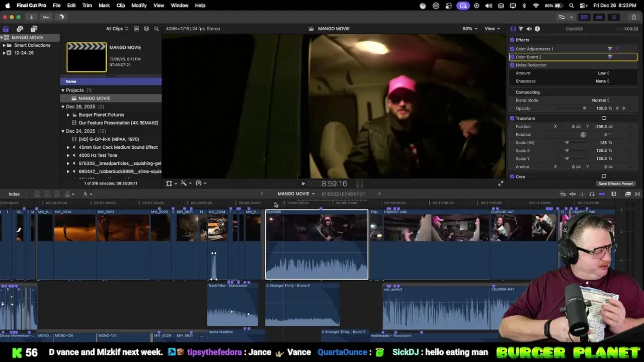Open the Mark menu
This screenshot has width=644, height=362.
pos(104,6)
